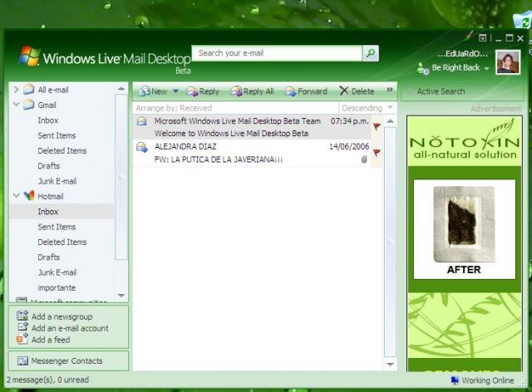Click the Add a newsgroup icon

tap(22, 316)
